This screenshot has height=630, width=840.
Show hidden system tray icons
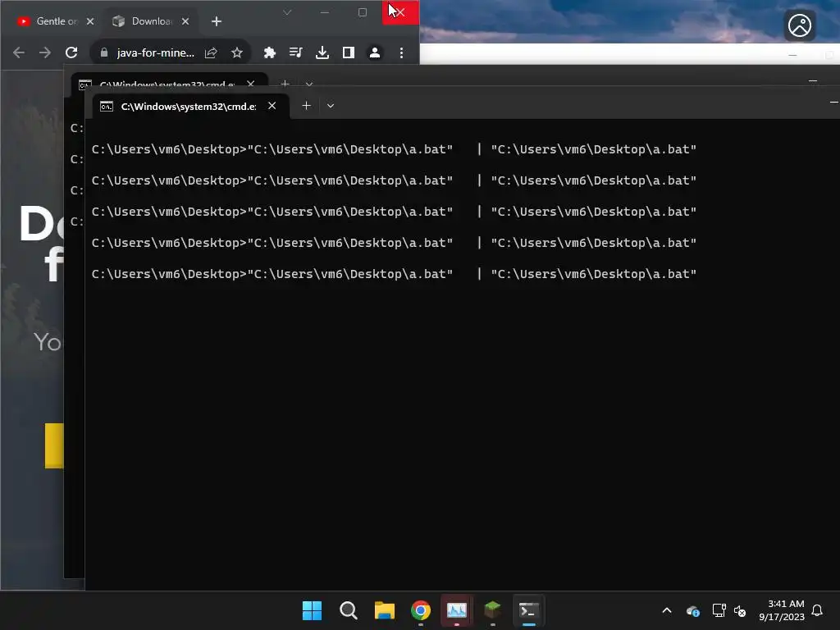667,610
